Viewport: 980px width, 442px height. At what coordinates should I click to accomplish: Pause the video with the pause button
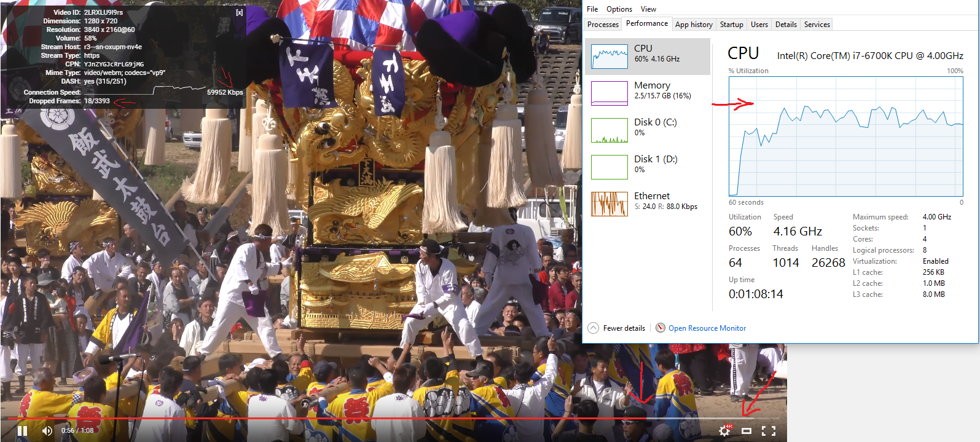22,430
